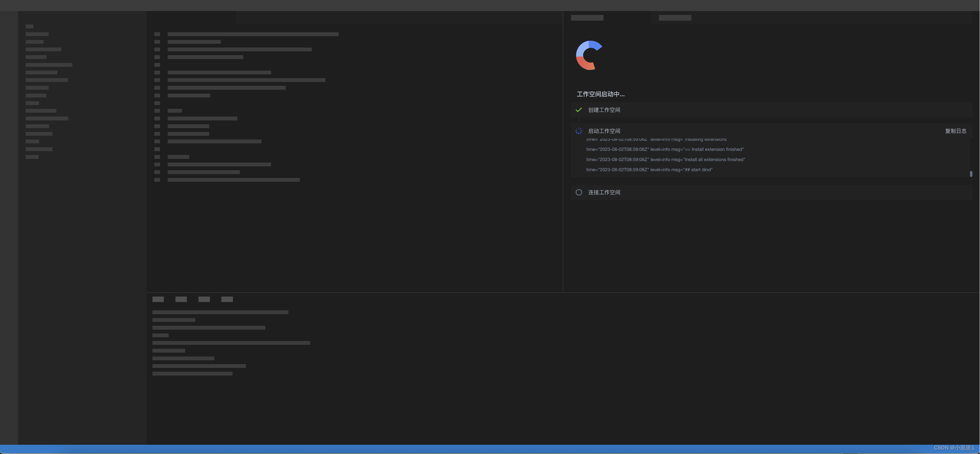This screenshot has width=980, height=454.
Task: Click log line 'Install all extensions finished'
Action: (665, 159)
